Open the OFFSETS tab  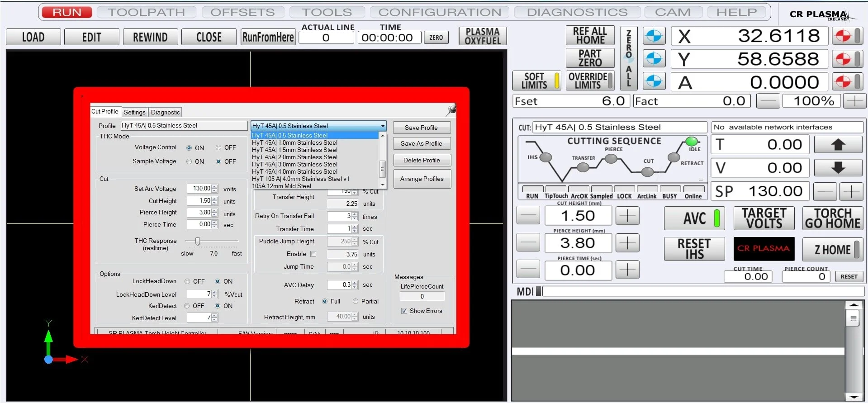click(243, 12)
